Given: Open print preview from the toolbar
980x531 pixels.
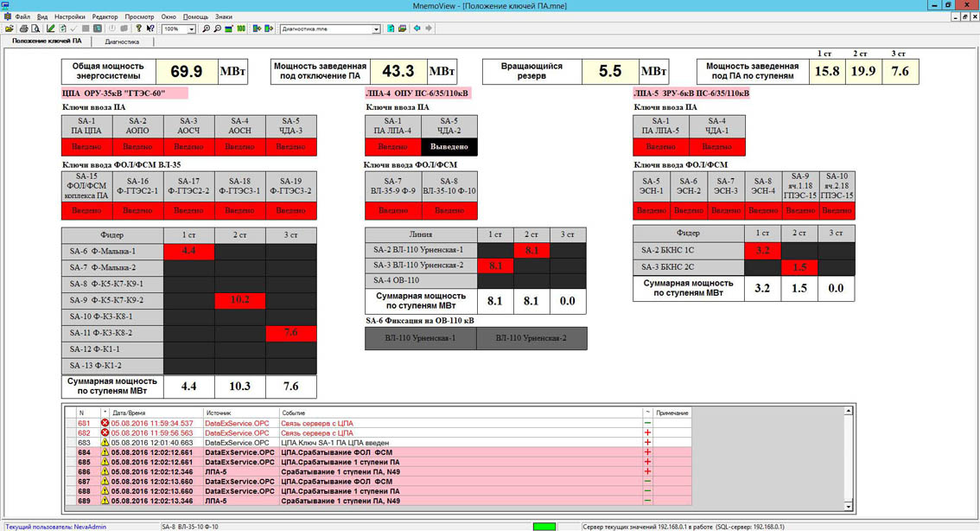Looking at the screenshot, I should [35, 29].
